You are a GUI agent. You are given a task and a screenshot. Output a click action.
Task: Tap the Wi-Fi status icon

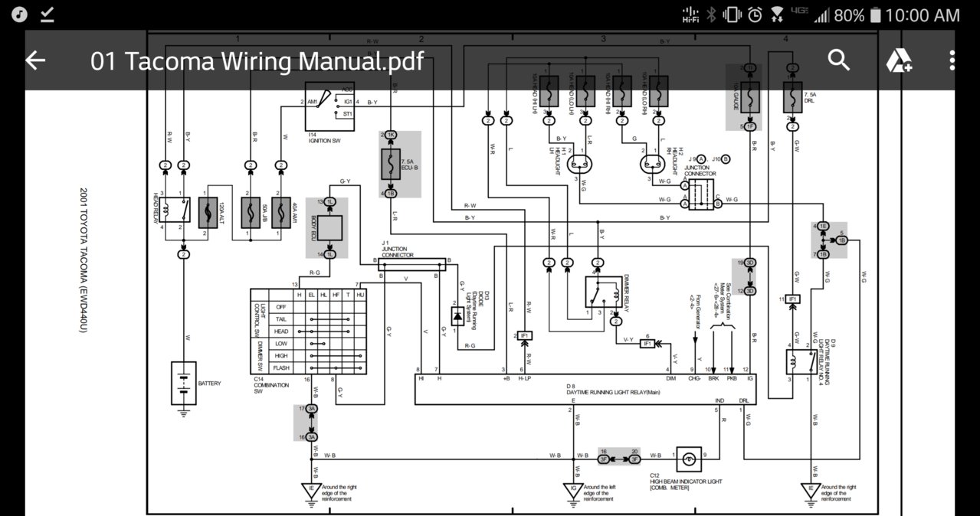pyautogui.click(x=778, y=15)
